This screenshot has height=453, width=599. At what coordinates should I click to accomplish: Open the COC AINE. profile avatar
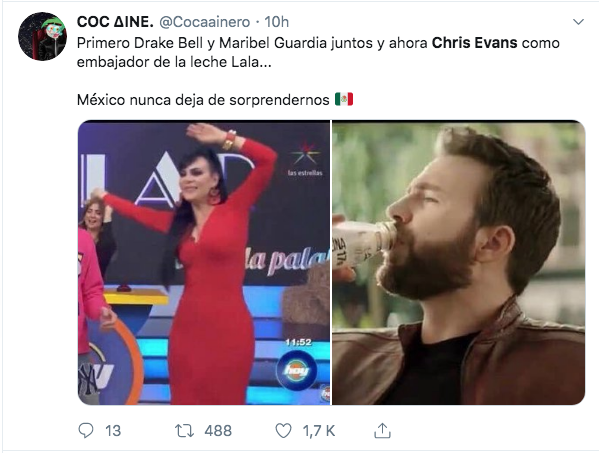[42, 36]
